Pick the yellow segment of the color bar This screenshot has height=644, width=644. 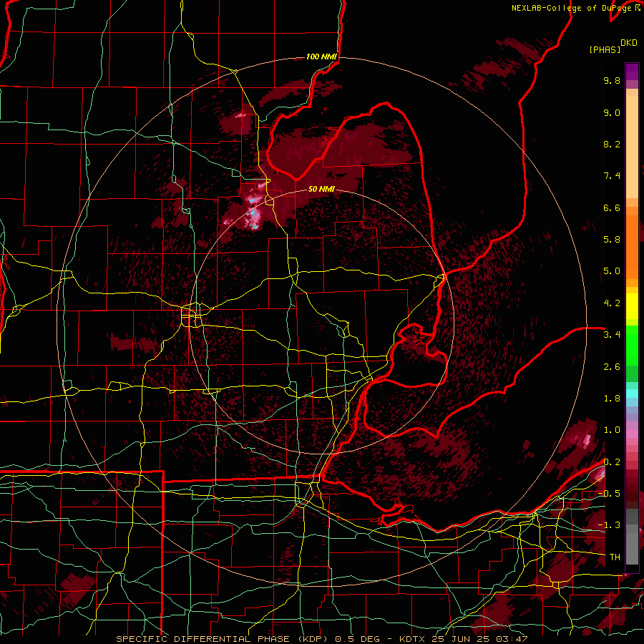(632, 306)
